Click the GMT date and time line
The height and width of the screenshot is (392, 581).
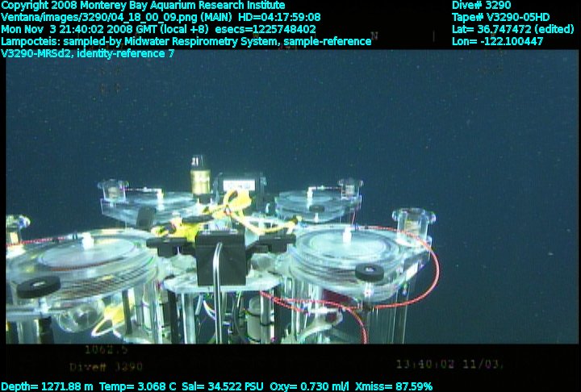pyautogui.click(x=159, y=29)
